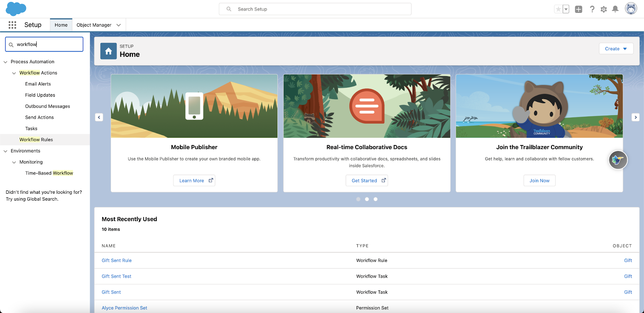
Task: Click the Learn More button
Action: 194,180
